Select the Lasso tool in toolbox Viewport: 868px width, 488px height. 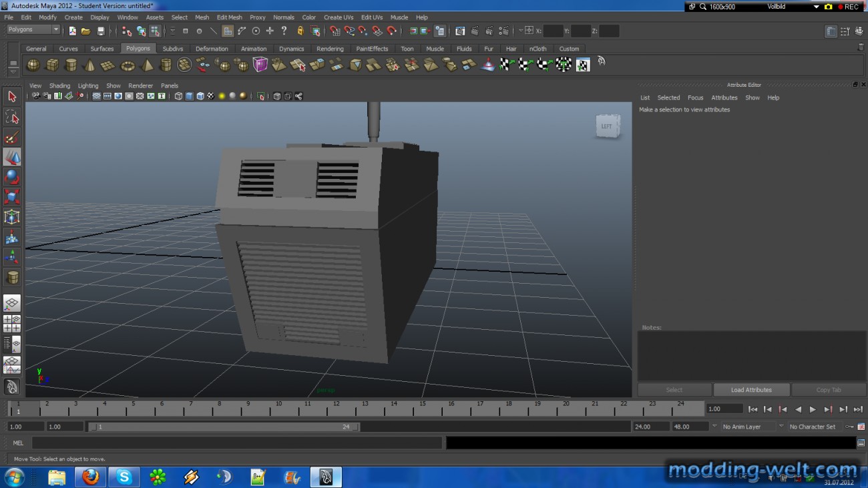point(12,117)
